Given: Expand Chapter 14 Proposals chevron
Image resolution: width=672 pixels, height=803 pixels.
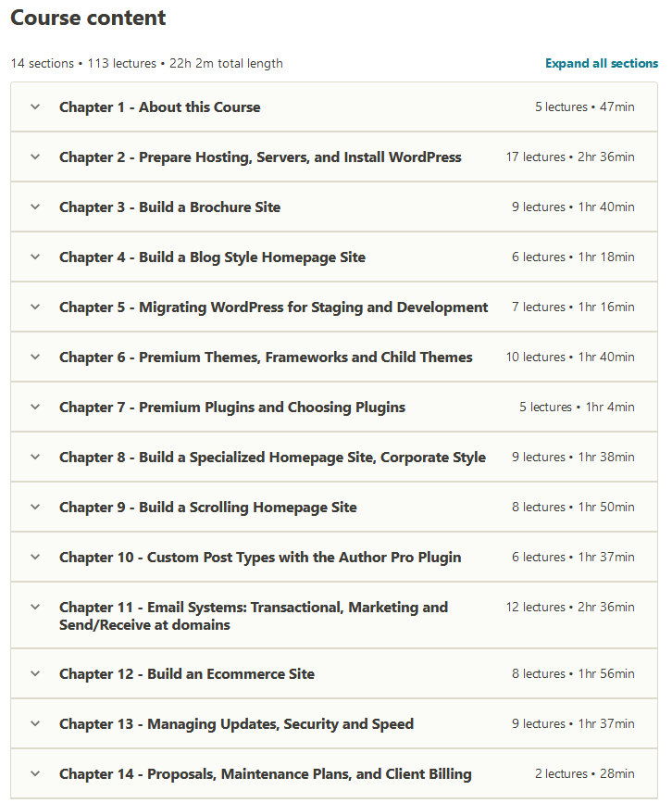Looking at the screenshot, I should (x=35, y=773).
